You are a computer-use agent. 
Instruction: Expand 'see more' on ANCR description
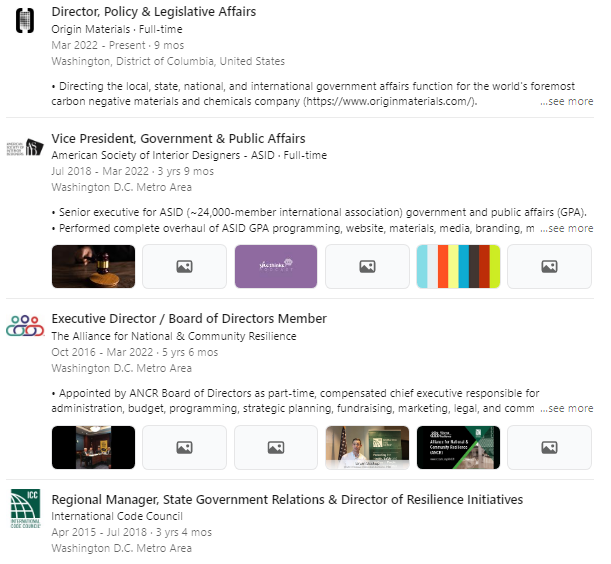point(567,408)
